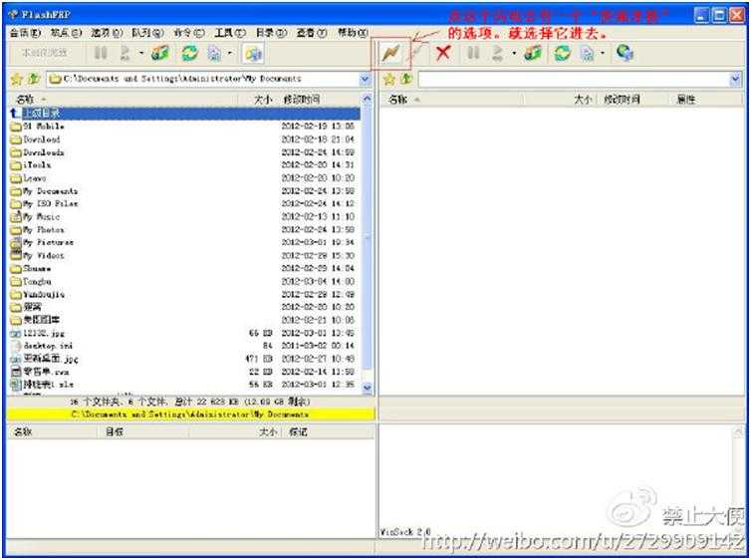
Task: Open the 工具(T) menu
Action: [x=230, y=33]
